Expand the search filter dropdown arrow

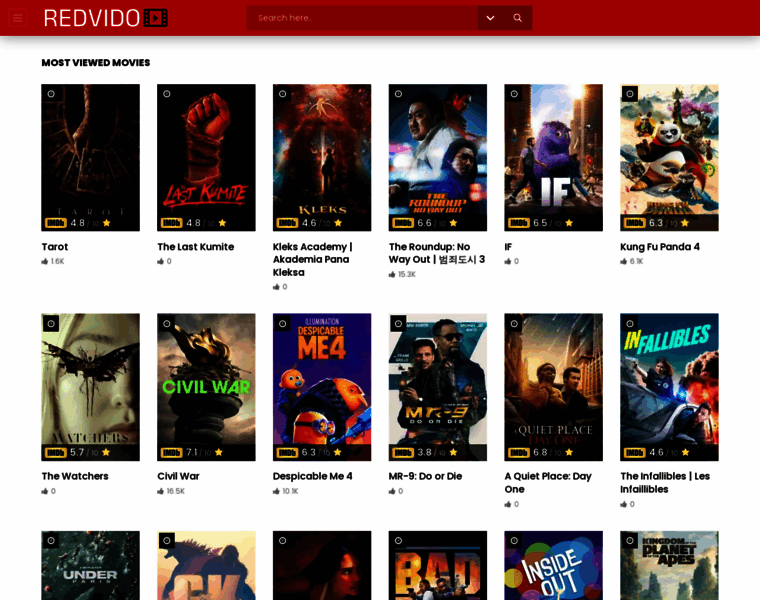(x=491, y=18)
